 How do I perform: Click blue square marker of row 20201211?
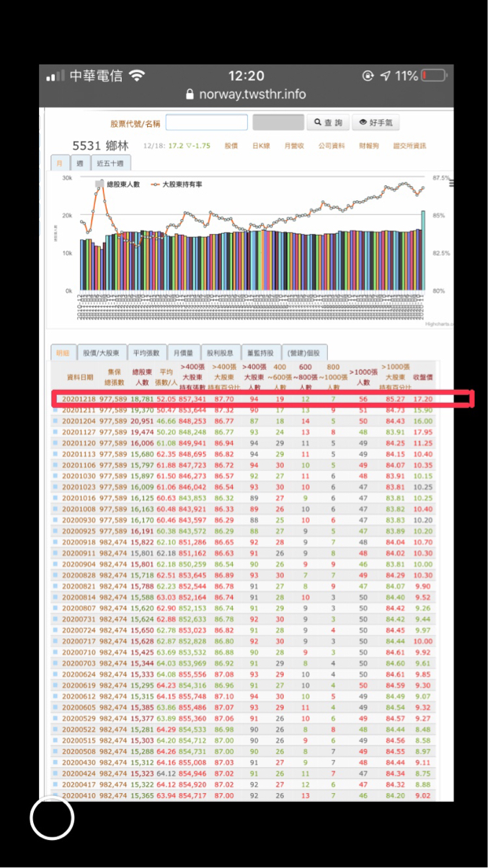(x=56, y=409)
